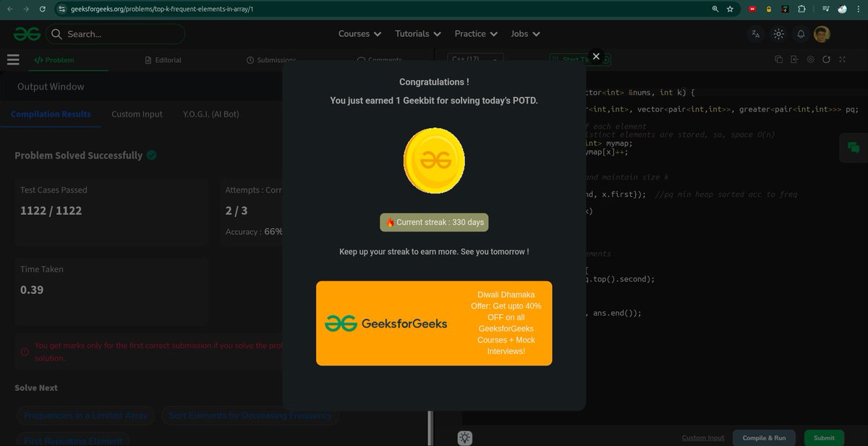
Task: Reload the browser page
Action: coord(43,9)
